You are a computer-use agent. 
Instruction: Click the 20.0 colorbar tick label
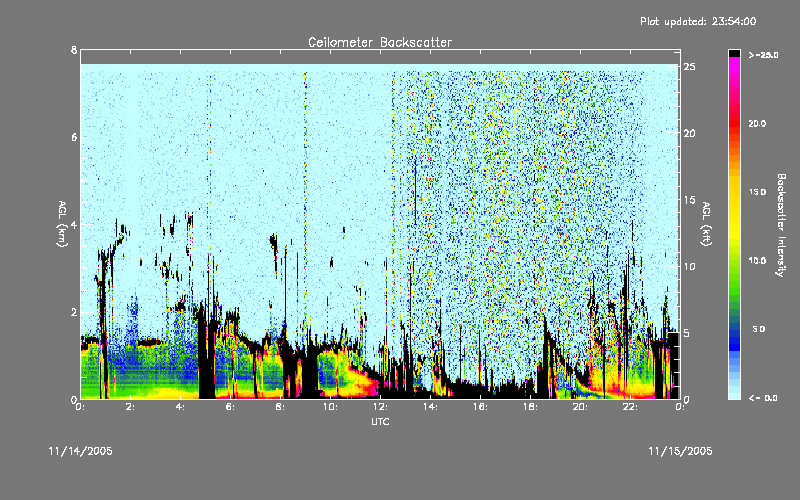click(x=757, y=124)
